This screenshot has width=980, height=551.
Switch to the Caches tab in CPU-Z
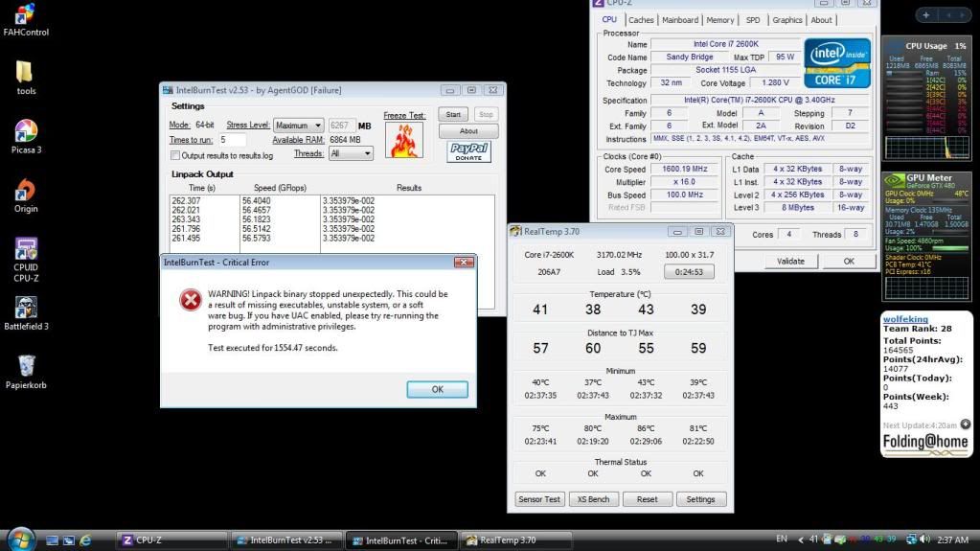[x=641, y=20]
